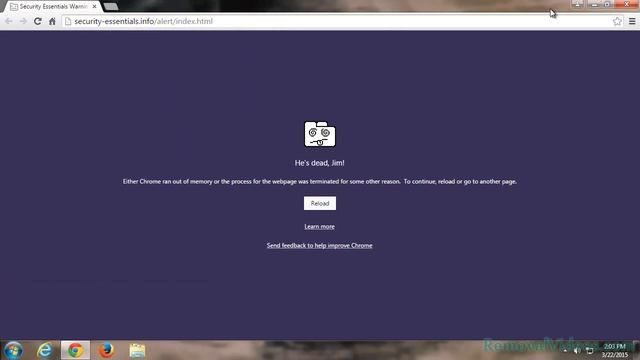Launch Internet Explorer from the taskbar
Viewport: 640px width, 360px height.
click(44, 350)
